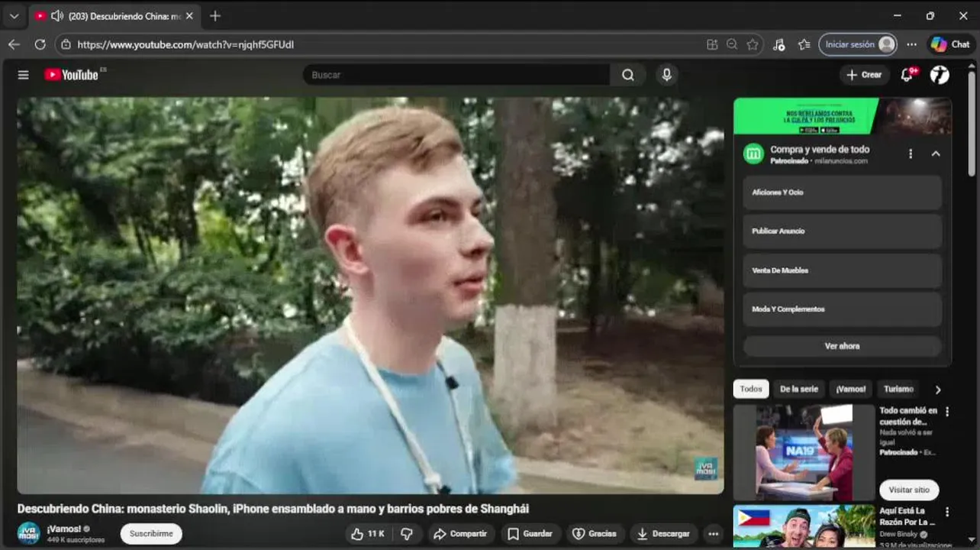The height and width of the screenshot is (550, 980).
Task: Go to the YouTube home logo
Action: (71, 75)
